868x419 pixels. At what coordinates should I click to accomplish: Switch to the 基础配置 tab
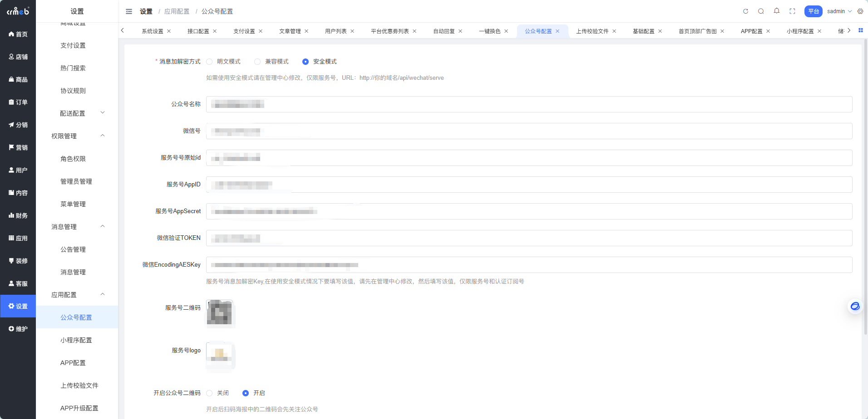[643, 31]
